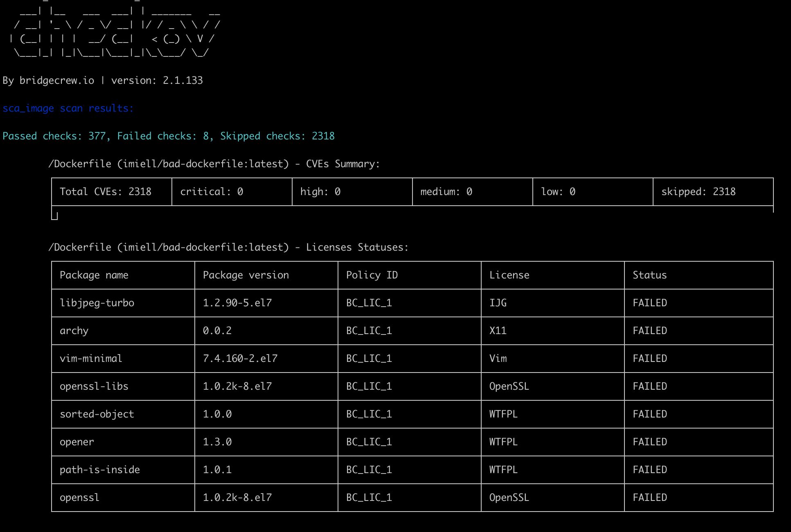Click the openssl-libs package row name
Image resolution: width=791 pixels, height=532 pixels.
94,386
